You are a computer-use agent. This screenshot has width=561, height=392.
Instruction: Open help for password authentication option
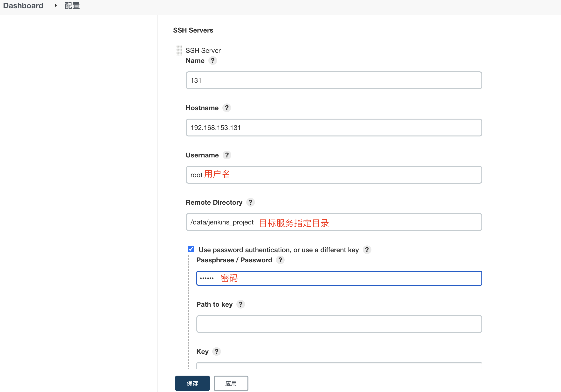(x=367, y=250)
